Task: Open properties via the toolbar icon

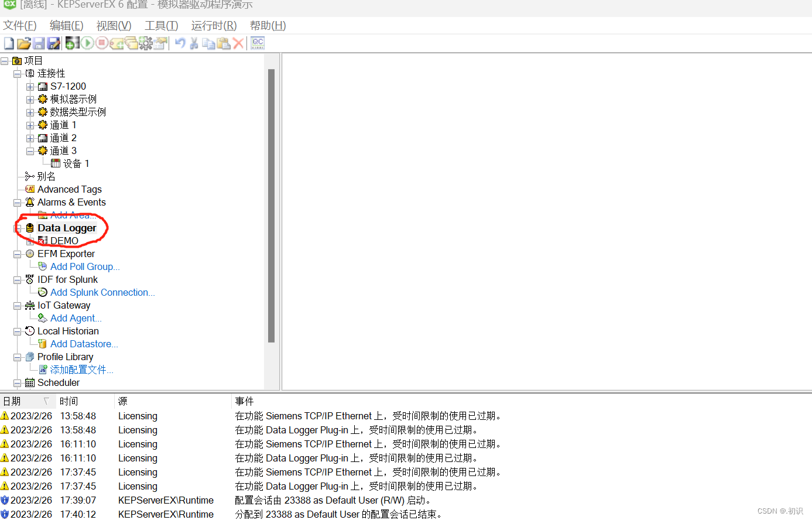Action: 160,43
